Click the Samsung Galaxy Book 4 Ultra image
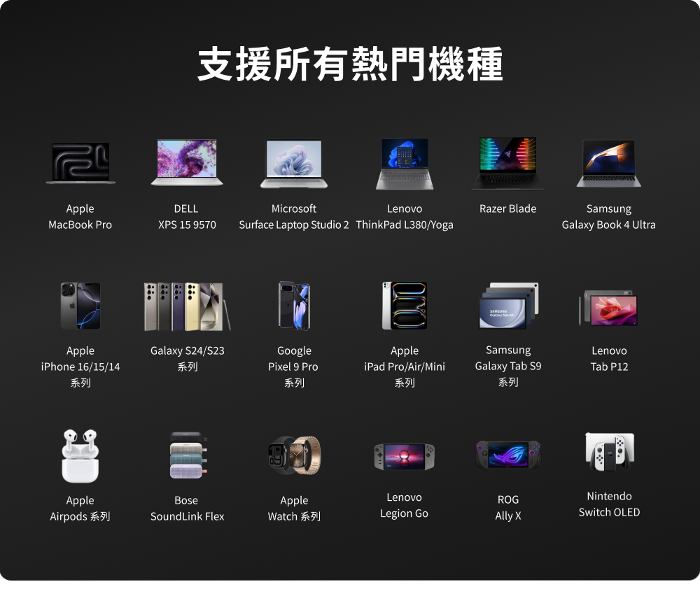Viewport: 700px width, 589px height. (609, 163)
